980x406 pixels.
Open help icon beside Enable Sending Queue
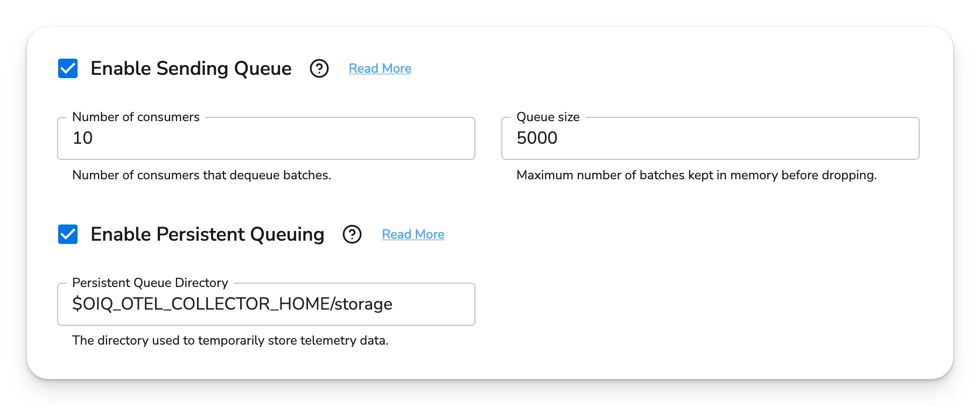coord(319,68)
